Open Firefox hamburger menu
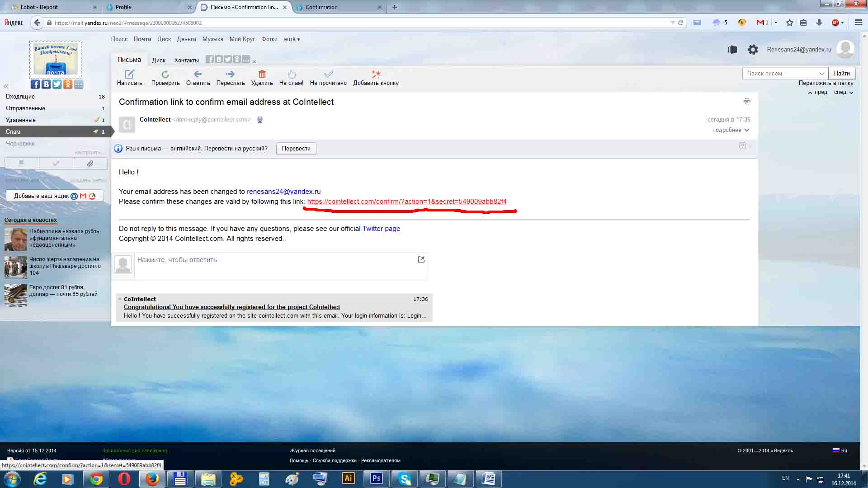 pos(858,23)
